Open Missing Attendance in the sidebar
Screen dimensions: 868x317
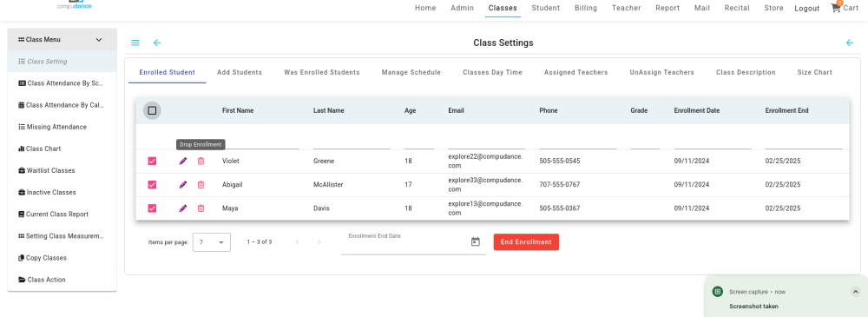[x=62, y=127]
